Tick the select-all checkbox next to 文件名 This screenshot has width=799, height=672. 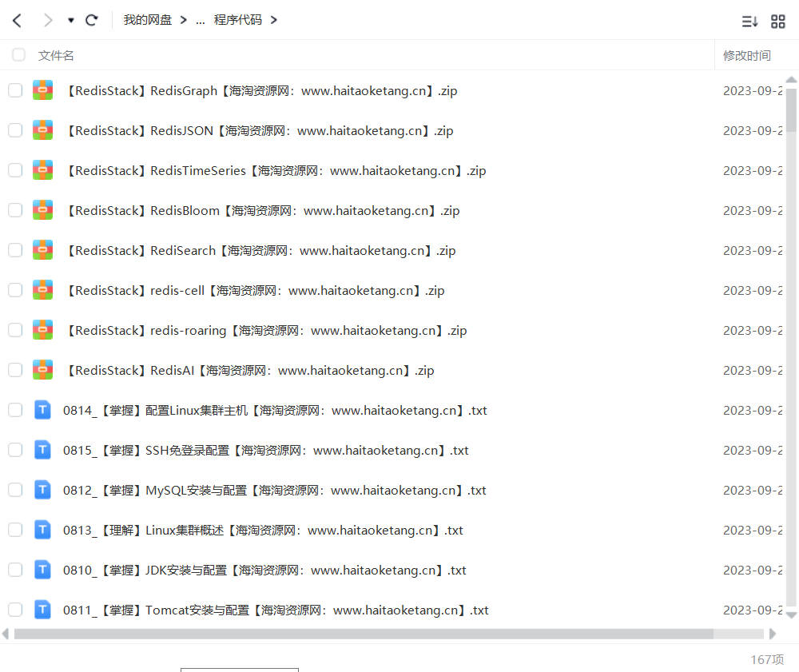18,54
